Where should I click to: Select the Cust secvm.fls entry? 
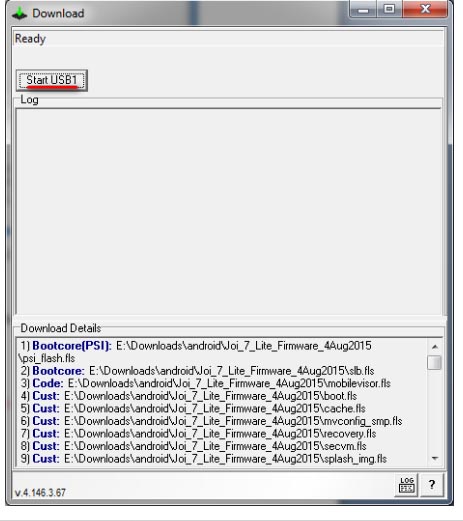click(x=193, y=446)
